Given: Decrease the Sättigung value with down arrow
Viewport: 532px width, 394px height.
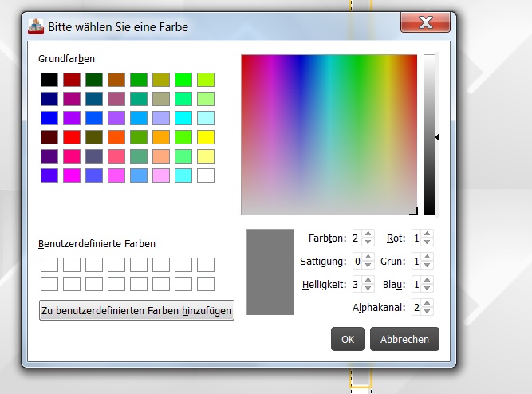Looking at the screenshot, I should click(x=368, y=265).
